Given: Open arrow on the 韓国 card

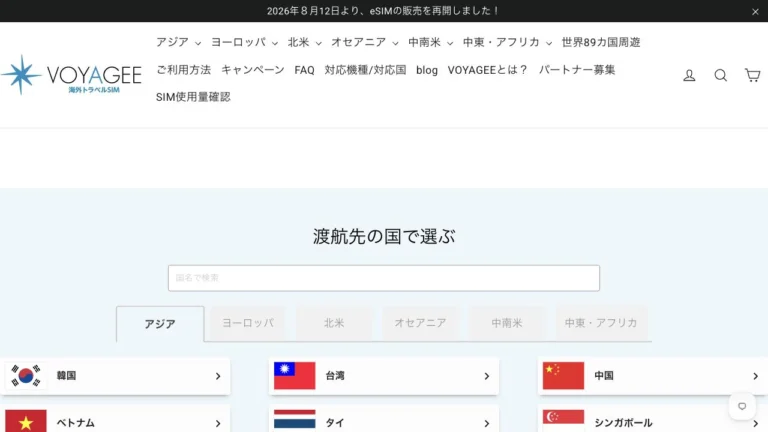Looking at the screenshot, I should tap(218, 376).
